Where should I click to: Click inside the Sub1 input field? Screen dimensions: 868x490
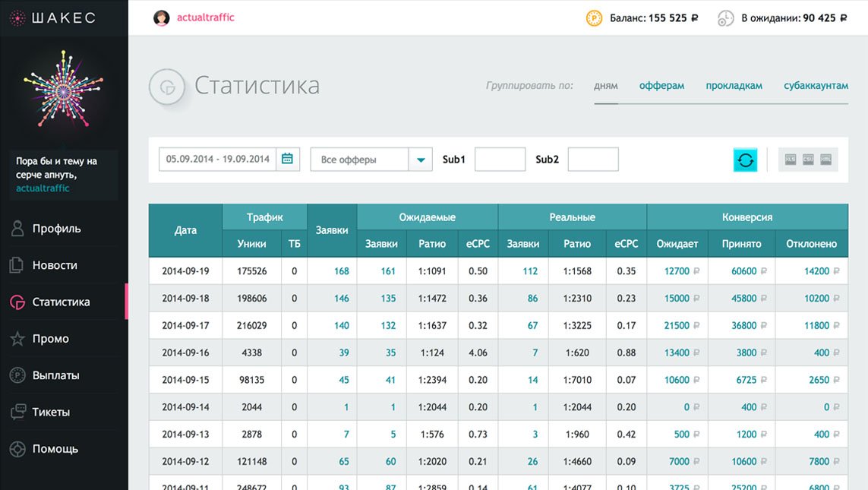(500, 160)
